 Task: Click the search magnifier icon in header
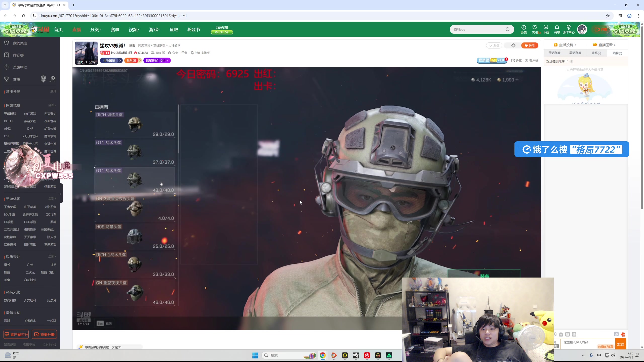click(x=508, y=29)
